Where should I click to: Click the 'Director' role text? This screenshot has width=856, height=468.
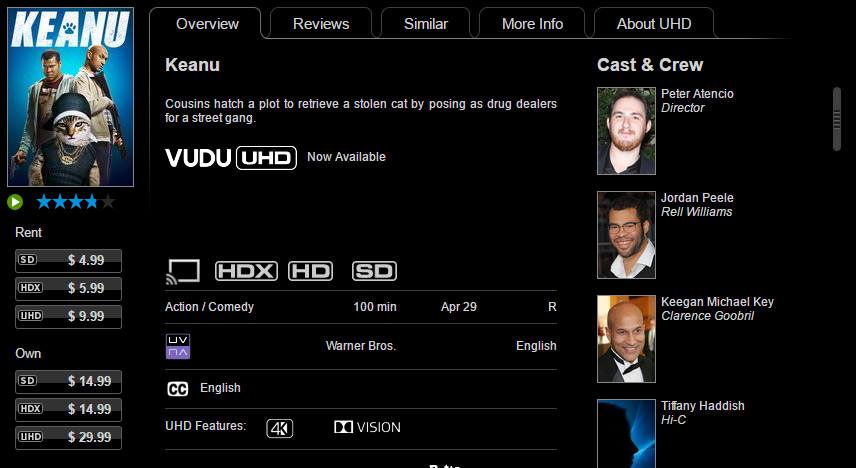[682, 108]
